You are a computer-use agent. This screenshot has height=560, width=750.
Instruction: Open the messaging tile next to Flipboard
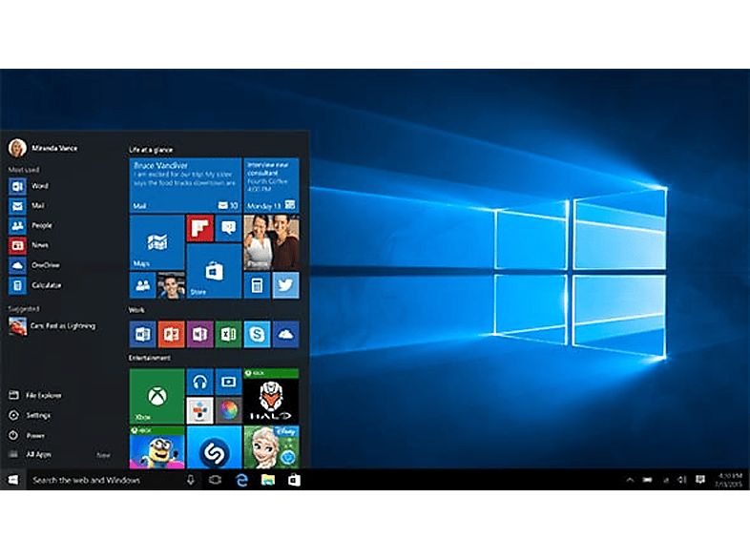228,228
